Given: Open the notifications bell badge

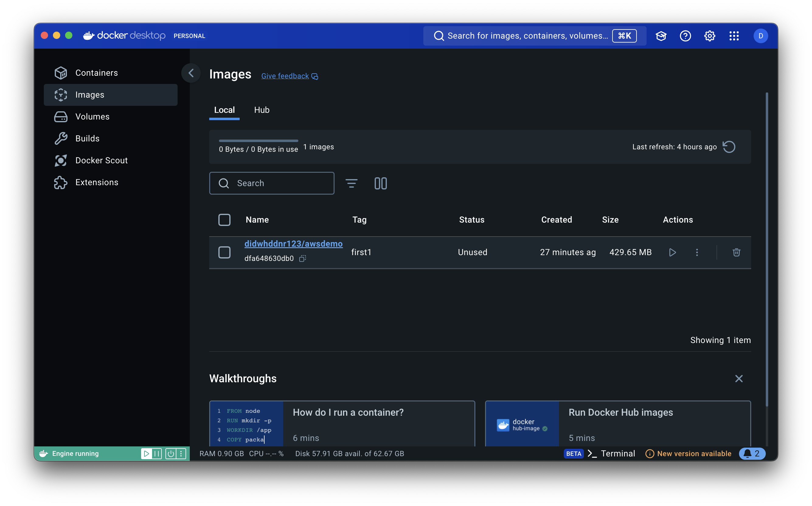Looking at the screenshot, I should pyautogui.click(x=752, y=453).
